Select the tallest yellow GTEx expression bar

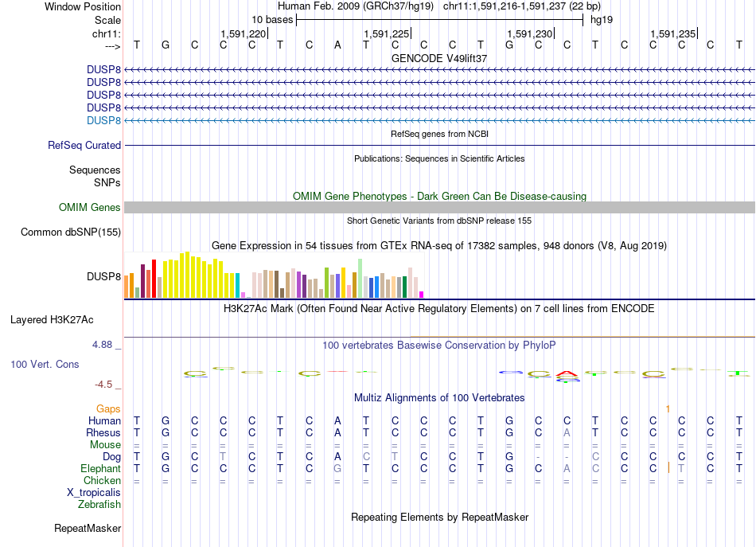(188, 275)
